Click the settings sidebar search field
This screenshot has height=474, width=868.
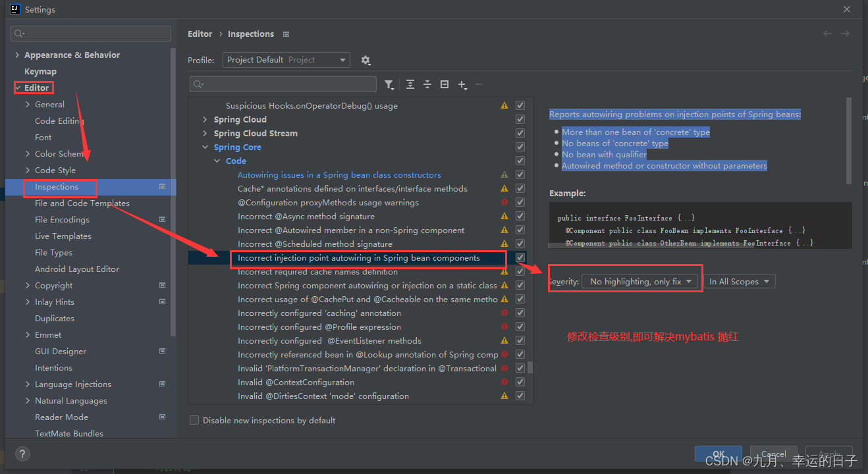coord(91,34)
